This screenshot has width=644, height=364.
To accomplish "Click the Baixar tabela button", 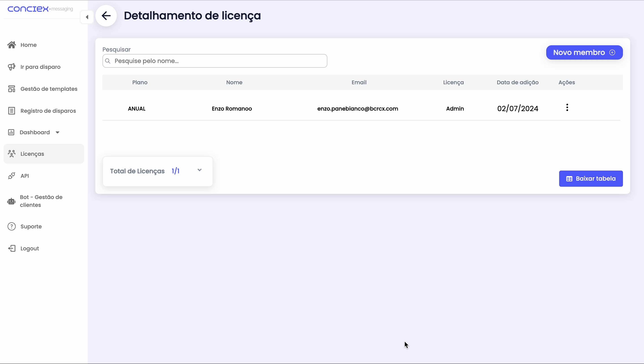I will [x=591, y=178].
